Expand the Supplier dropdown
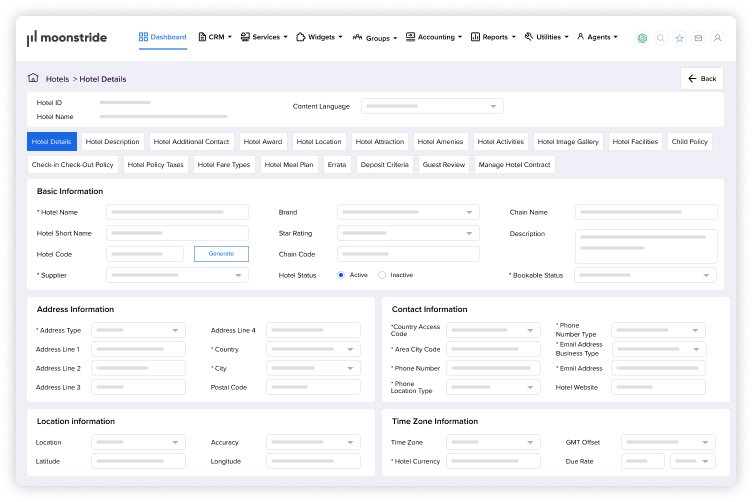 [x=177, y=275]
